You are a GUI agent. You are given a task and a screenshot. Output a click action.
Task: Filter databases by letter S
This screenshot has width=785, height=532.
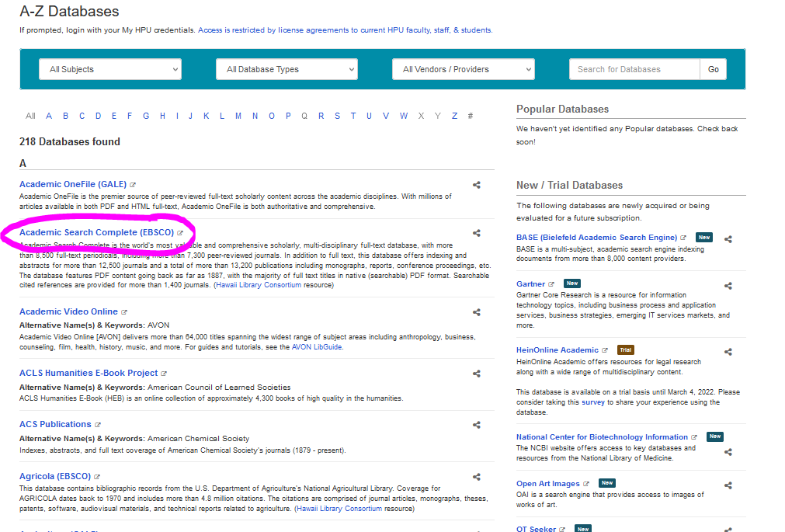338,116
